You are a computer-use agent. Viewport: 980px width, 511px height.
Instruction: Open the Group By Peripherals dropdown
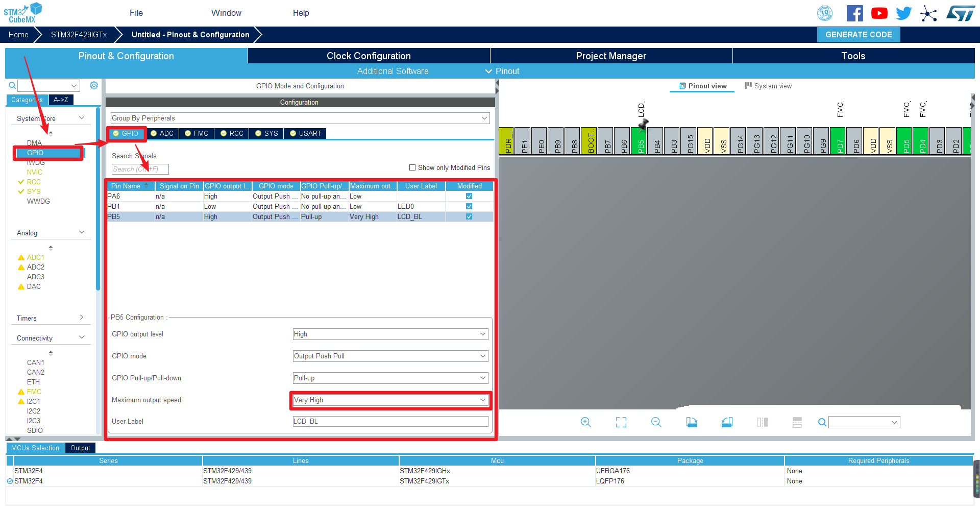point(300,118)
